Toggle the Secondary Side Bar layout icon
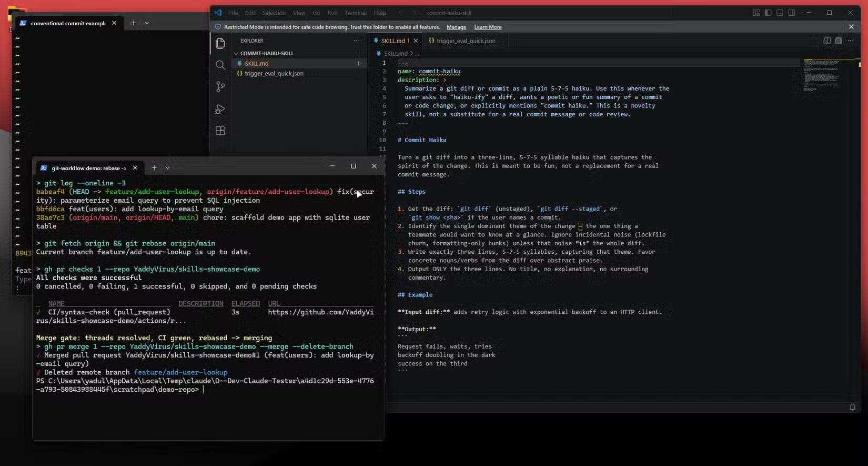 [x=791, y=13]
